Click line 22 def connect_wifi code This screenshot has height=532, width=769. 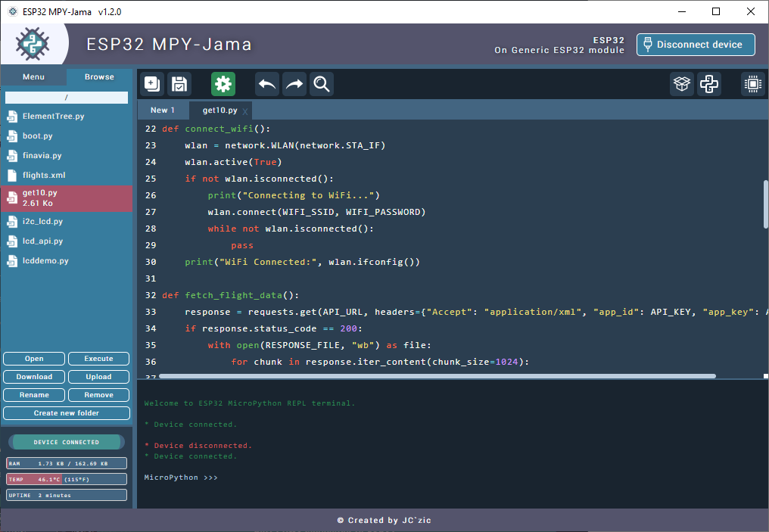216,129
